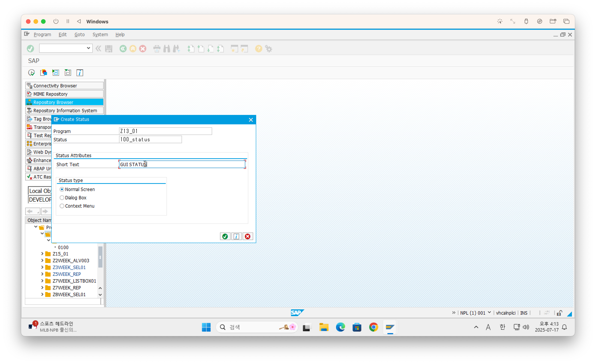The width and height of the screenshot is (596, 364).
Task: Select the Context Menu radio button
Action: (62, 206)
